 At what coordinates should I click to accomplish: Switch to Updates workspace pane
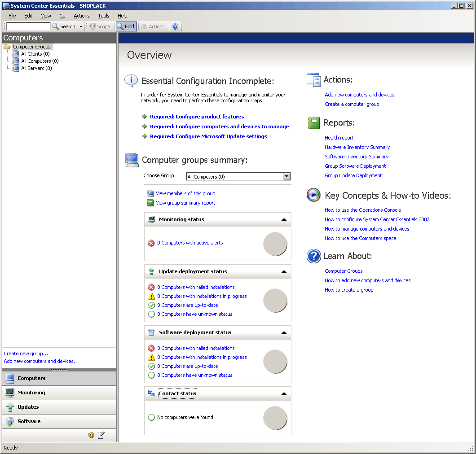coord(59,407)
